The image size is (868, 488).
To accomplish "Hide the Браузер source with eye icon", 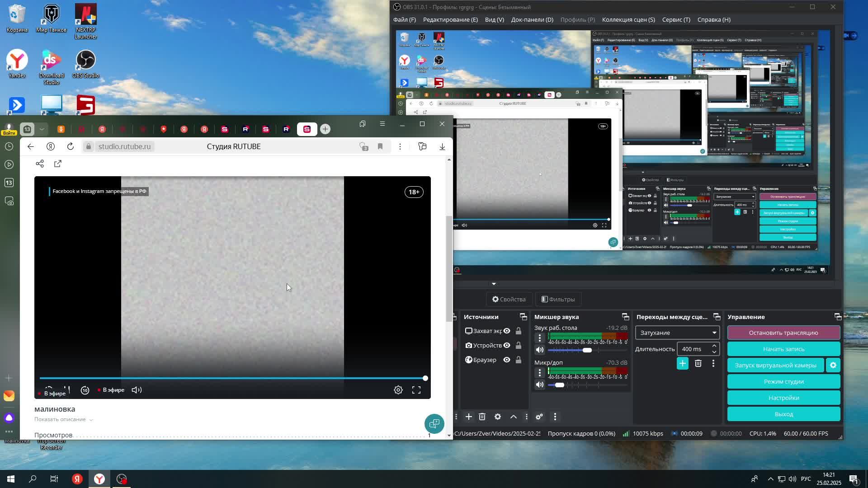I will pos(507,360).
